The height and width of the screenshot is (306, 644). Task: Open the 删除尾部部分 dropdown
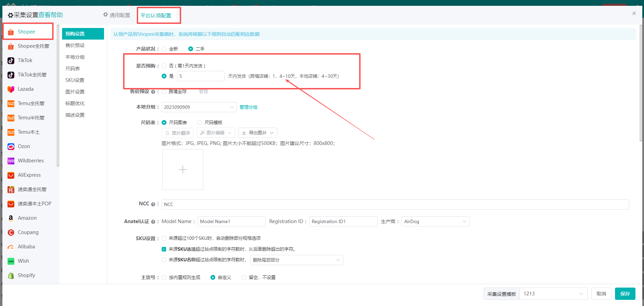coord(296,260)
